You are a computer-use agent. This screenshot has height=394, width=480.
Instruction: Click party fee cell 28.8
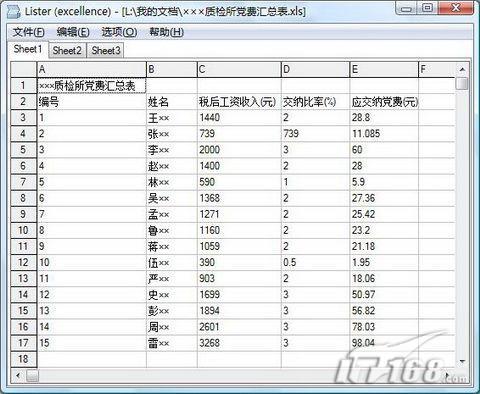pos(384,118)
